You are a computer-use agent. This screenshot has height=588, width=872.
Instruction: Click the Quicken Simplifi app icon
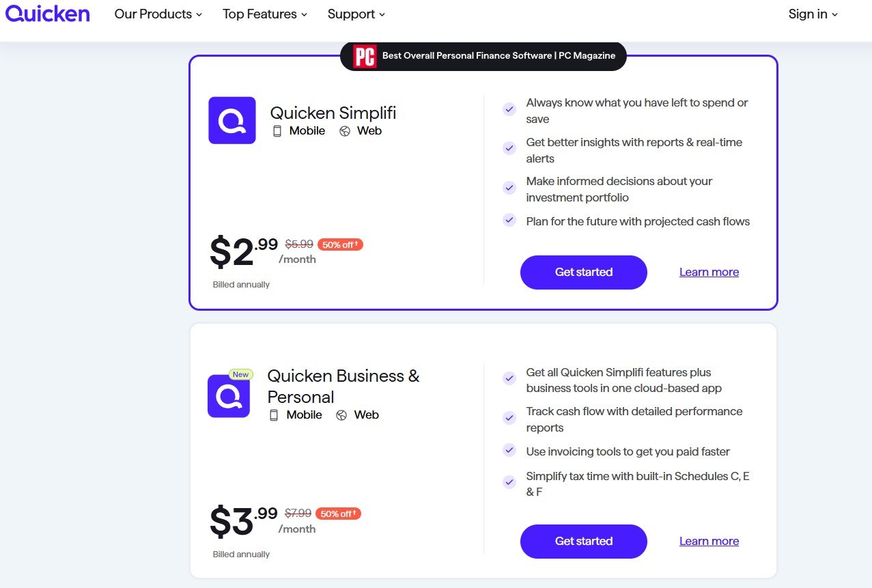tap(232, 120)
